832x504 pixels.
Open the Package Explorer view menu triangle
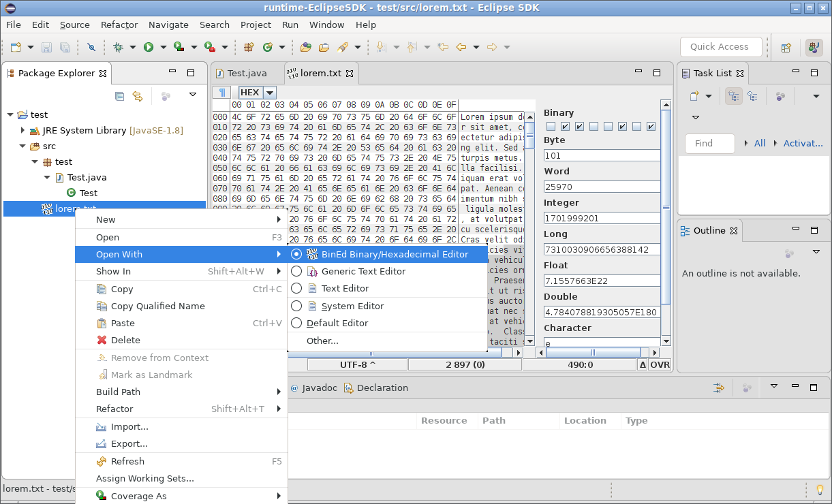(193, 95)
